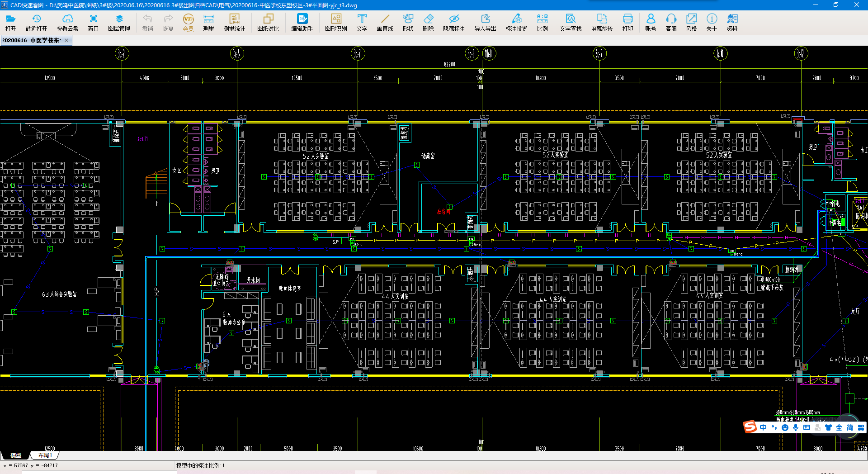Click the 教师休息室 room label

click(290, 288)
